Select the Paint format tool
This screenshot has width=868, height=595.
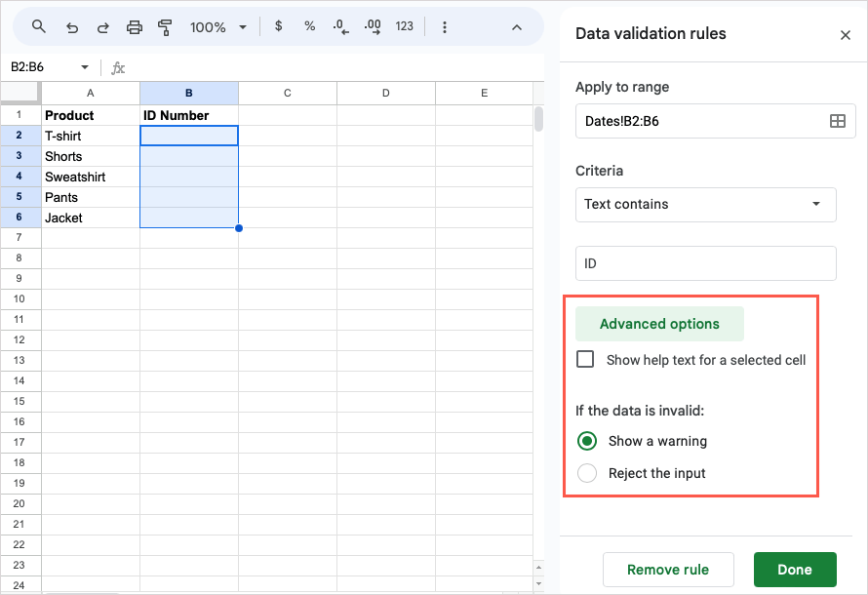click(165, 26)
